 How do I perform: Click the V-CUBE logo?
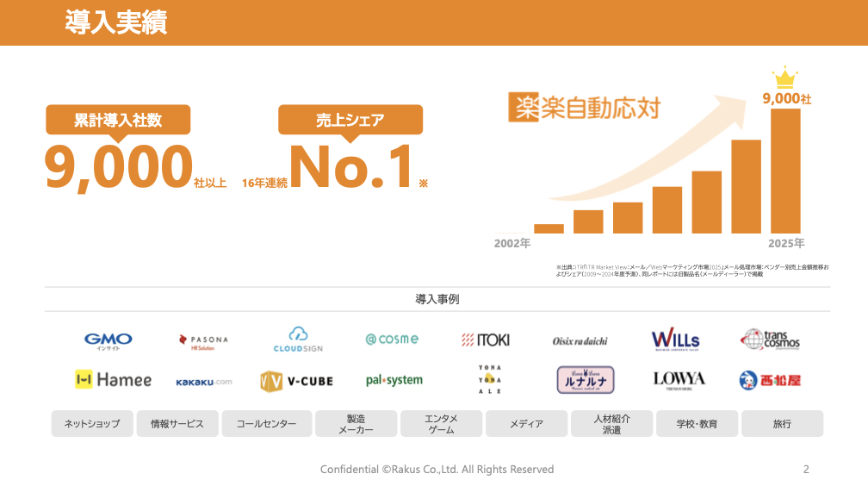pyautogui.click(x=297, y=381)
